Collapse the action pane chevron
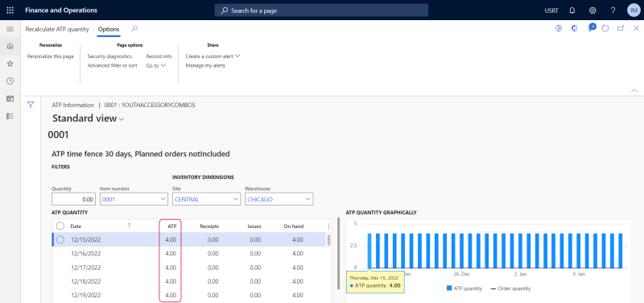This screenshot has width=644, height=303. 634,90
